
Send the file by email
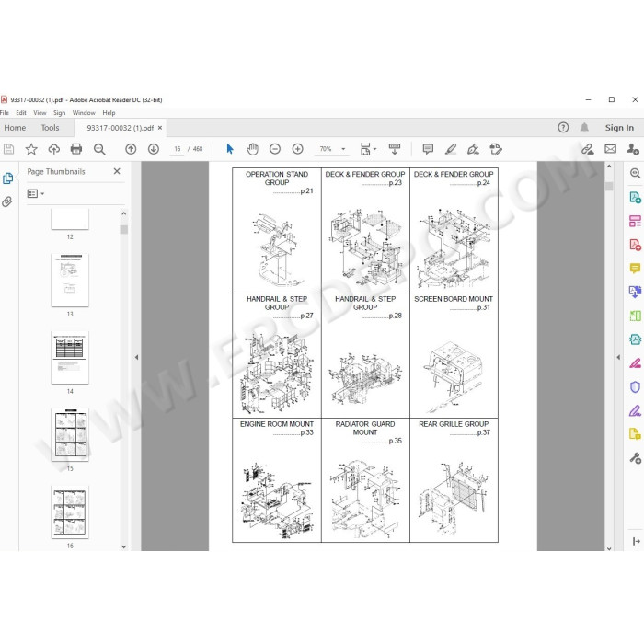610,149
